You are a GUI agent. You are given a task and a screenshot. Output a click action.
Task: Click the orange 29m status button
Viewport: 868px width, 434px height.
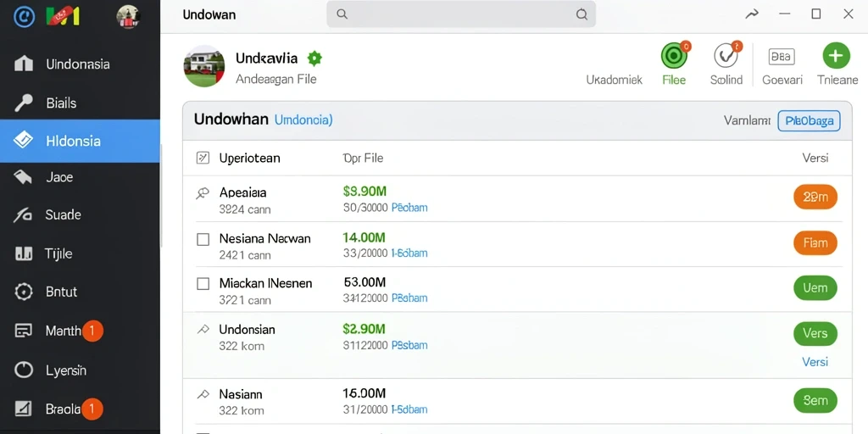click(x=815, y=197)
